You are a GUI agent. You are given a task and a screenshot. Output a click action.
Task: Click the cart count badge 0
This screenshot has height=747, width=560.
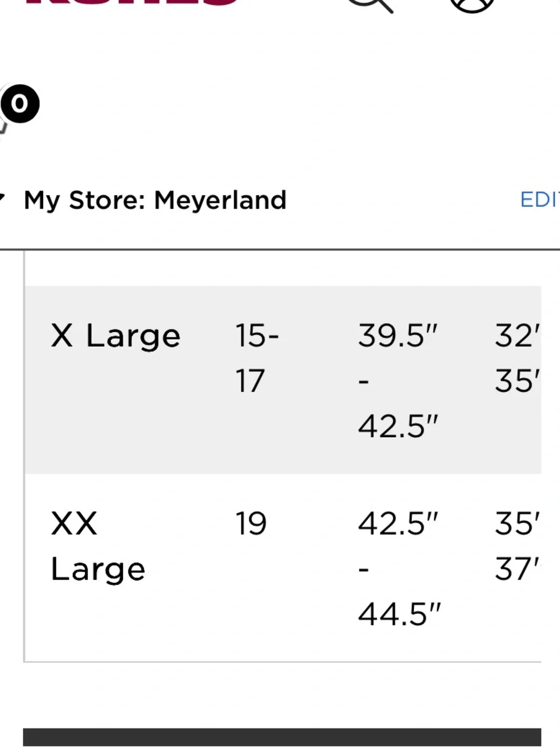tap(20, 104)
